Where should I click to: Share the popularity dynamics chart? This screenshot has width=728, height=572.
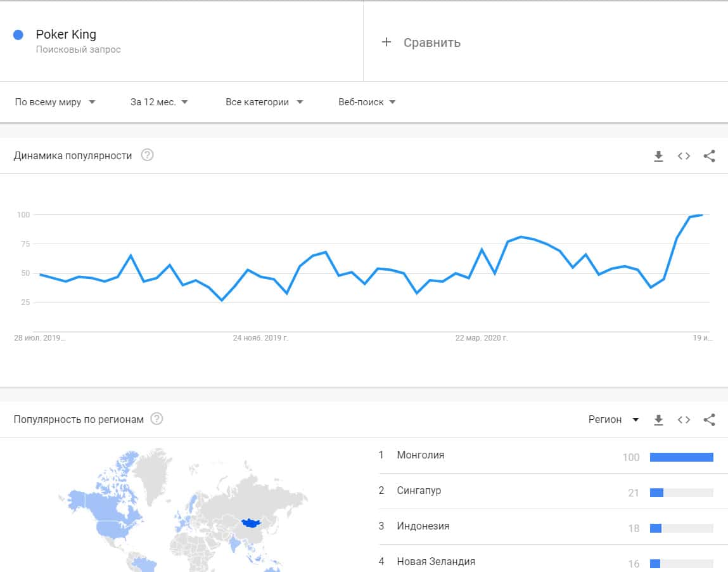click(709, 156)
